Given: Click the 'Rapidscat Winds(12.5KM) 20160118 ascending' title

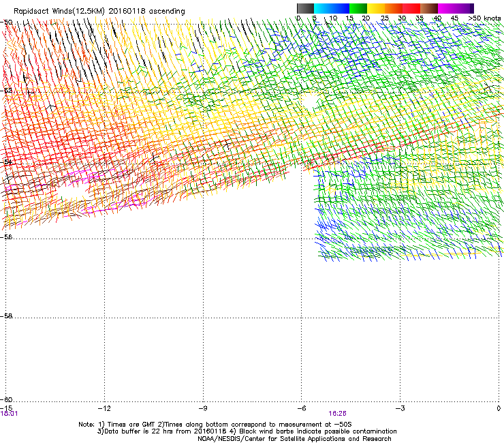Looking at the screenshot, I should [x=99, y=12].
